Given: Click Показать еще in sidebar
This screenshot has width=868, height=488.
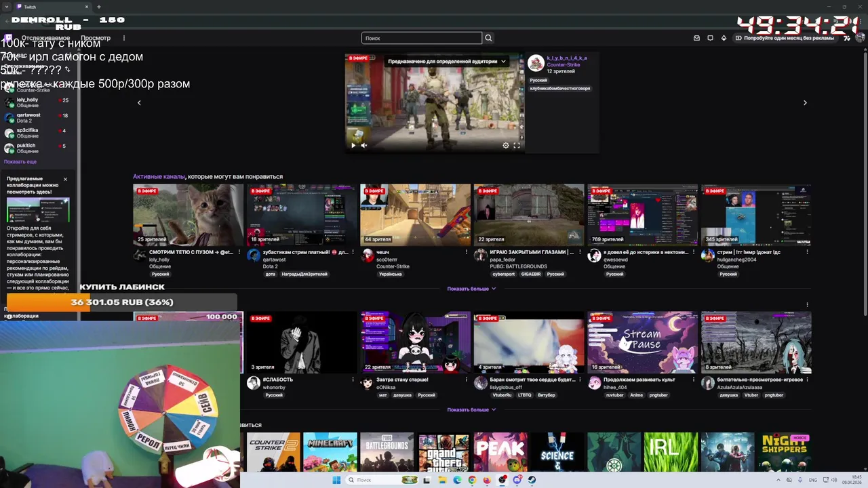Looking at the screenshot, I should [x=20, y=162].
